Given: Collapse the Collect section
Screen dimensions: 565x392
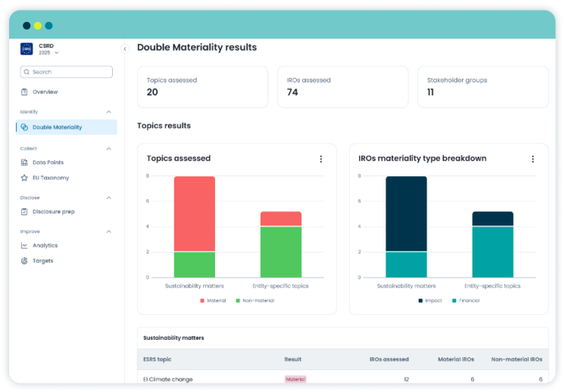Looking at the screenshot, I should click(108, 148).
